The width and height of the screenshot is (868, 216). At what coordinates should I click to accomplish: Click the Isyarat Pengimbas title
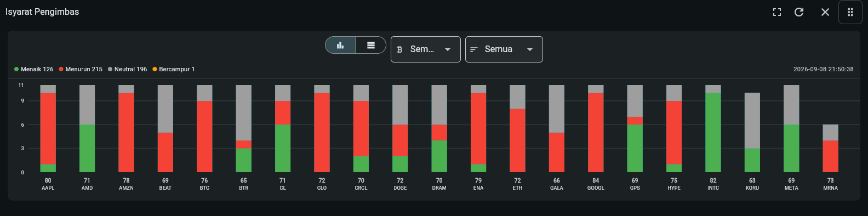point(42,12)
